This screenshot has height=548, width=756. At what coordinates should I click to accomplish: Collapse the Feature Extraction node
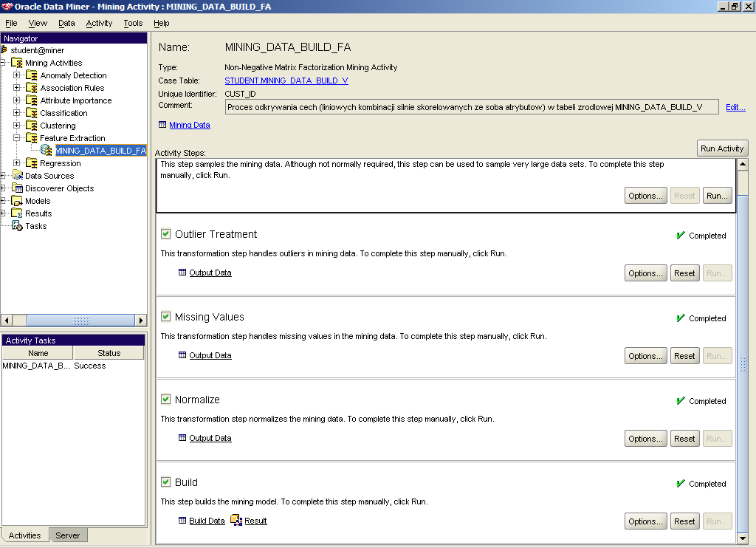coord(17,137)
